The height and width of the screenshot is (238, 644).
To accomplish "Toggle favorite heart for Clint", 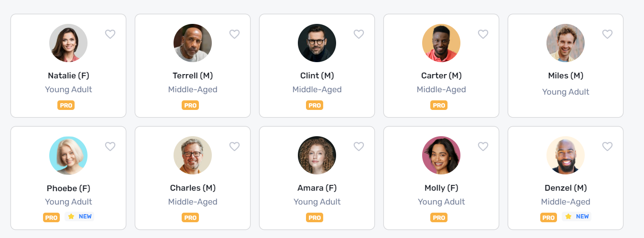I will click(x=359, y=34).
